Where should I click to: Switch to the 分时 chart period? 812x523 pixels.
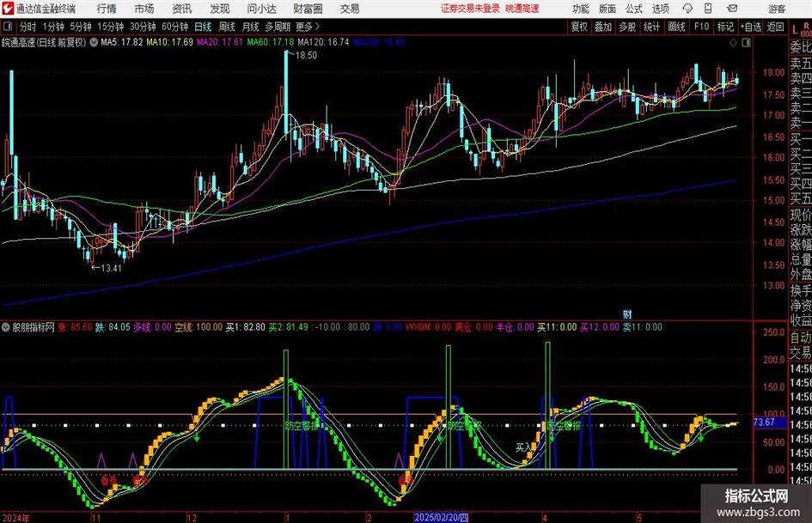28,27
